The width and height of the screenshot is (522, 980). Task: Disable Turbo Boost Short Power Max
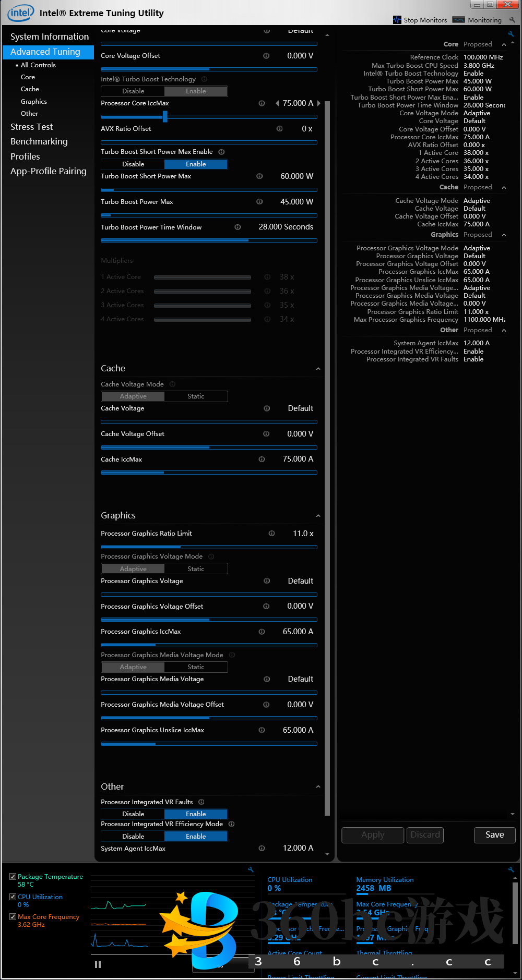point(133,164)
